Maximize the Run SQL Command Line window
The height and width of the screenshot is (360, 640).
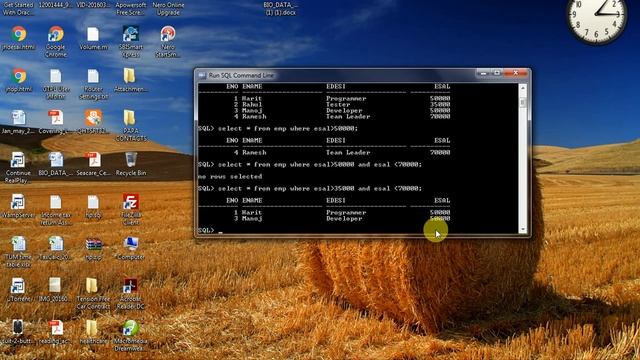pos(497,73)
